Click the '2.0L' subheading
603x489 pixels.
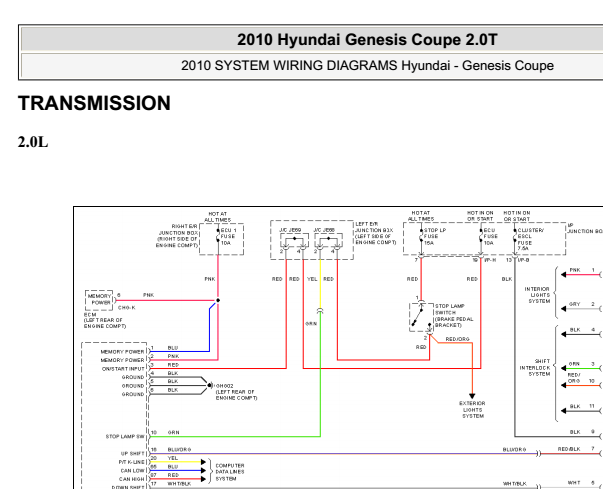click(x=33, y=142)
